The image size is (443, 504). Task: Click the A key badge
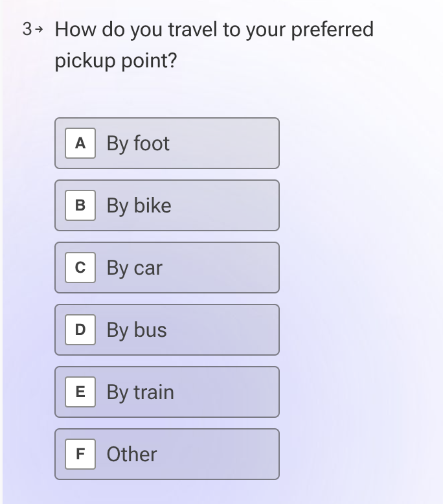(80, 143)
